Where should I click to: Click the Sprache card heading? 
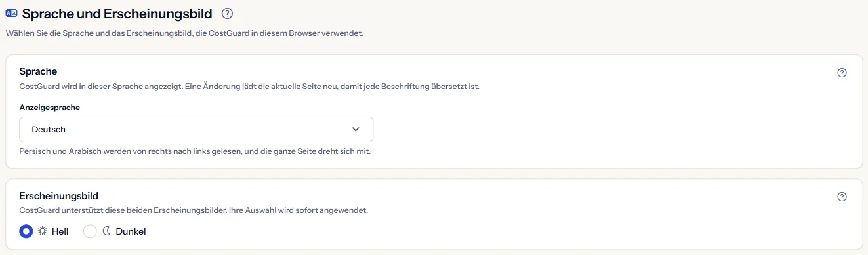click(37, 71)
